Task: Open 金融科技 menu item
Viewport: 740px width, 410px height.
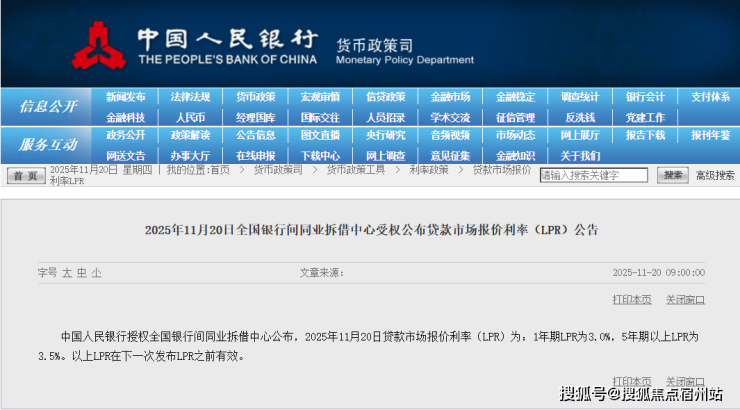Action: point(126,117)
